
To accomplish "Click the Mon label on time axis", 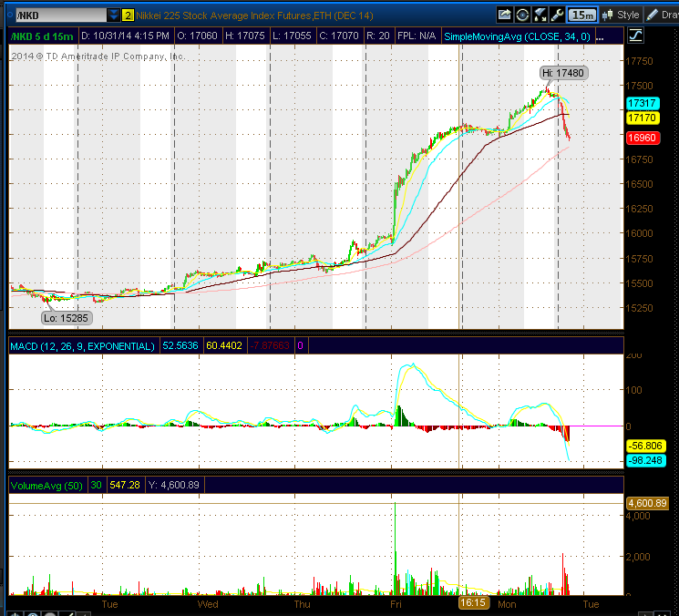I will [507, 604].
